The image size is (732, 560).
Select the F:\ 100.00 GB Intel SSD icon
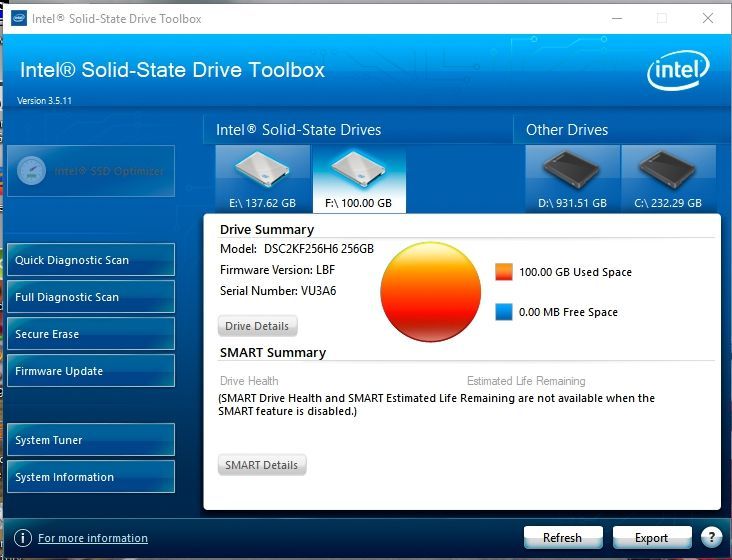359,172
